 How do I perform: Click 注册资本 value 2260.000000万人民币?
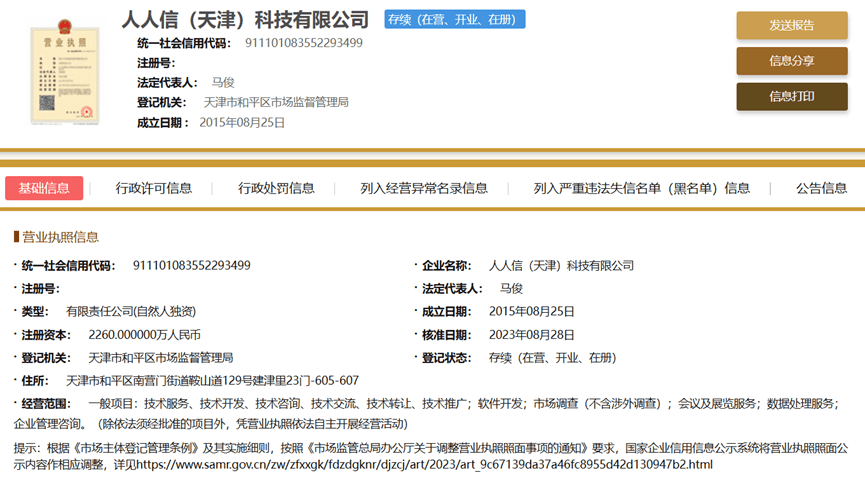click(145, 335)
